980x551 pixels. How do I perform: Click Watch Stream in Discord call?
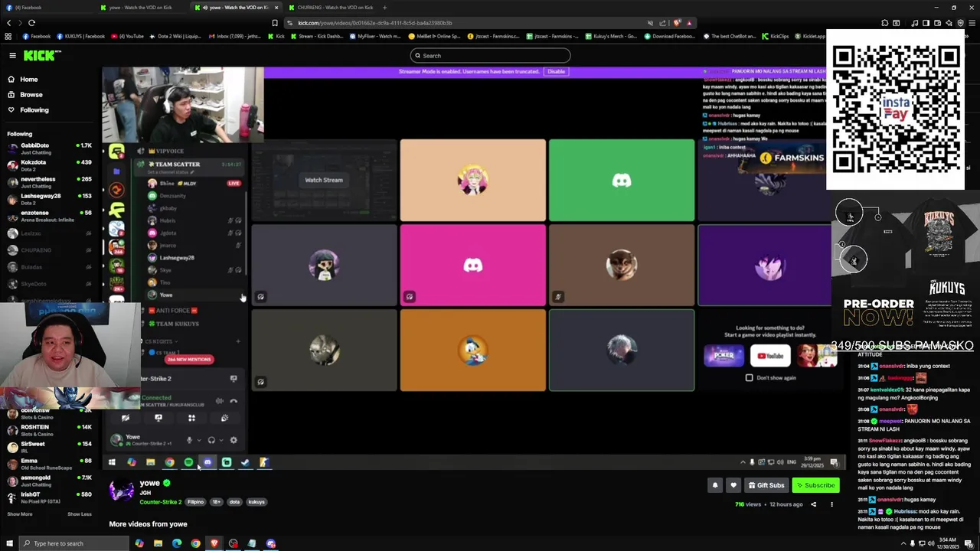(x=324, y=180)
